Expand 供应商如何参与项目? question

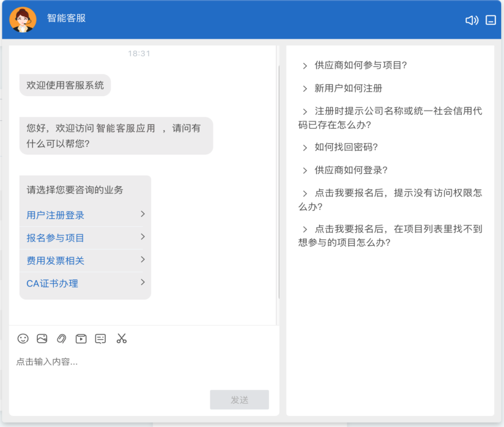[x=360, y=65]
